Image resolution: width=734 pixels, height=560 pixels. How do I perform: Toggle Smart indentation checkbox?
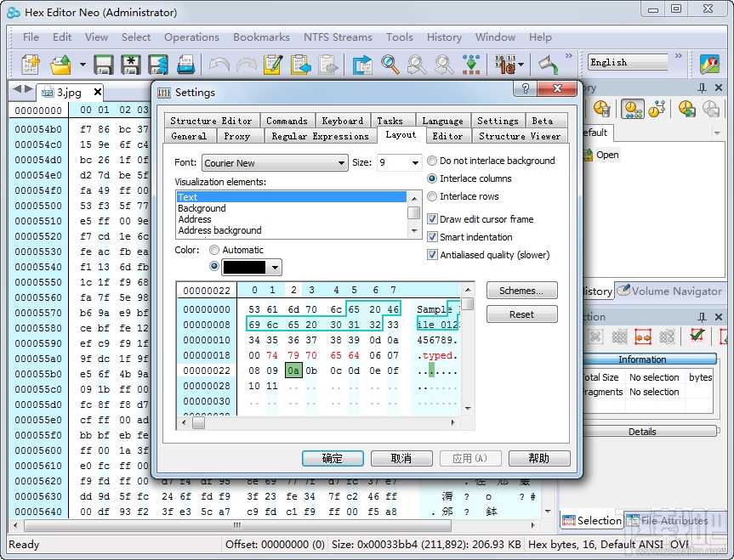(432, 237)
